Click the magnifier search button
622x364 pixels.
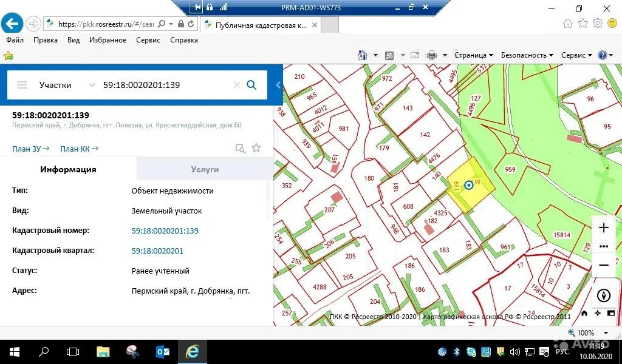[251, 85]
